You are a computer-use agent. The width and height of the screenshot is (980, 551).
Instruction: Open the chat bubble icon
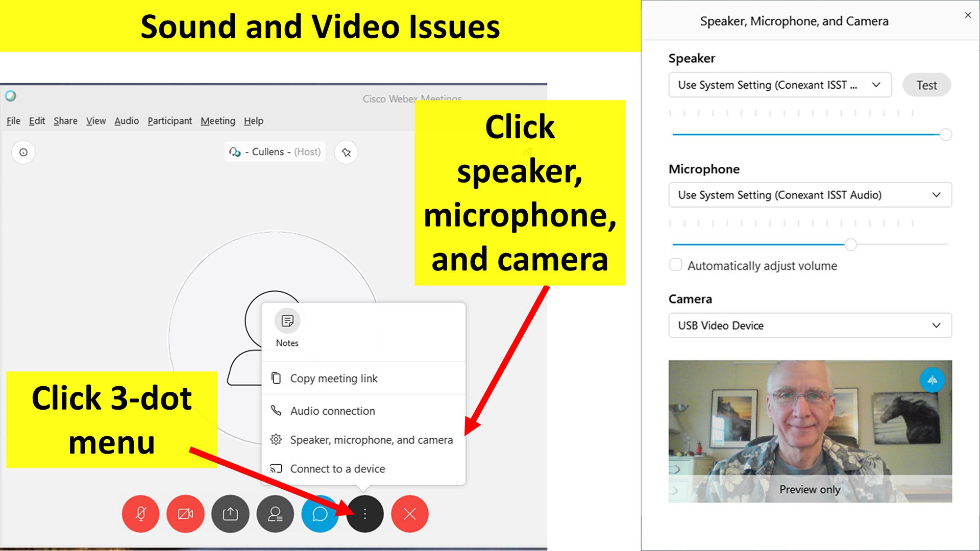[320, 514]
